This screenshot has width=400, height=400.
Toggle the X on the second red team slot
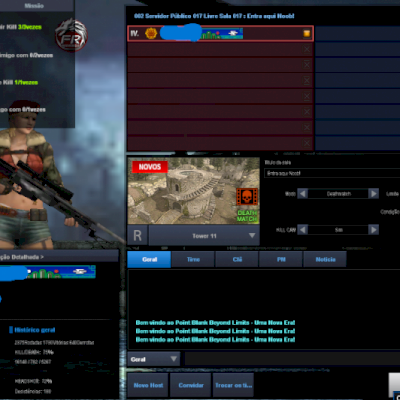(307, 49)
